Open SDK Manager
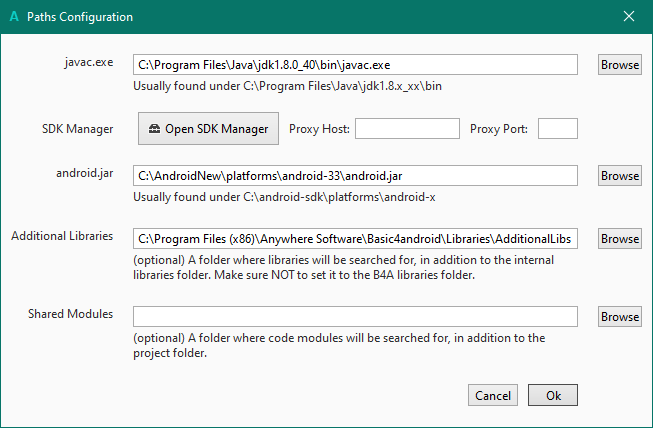Viewport: 653px width, 428px height. [208, 128]
